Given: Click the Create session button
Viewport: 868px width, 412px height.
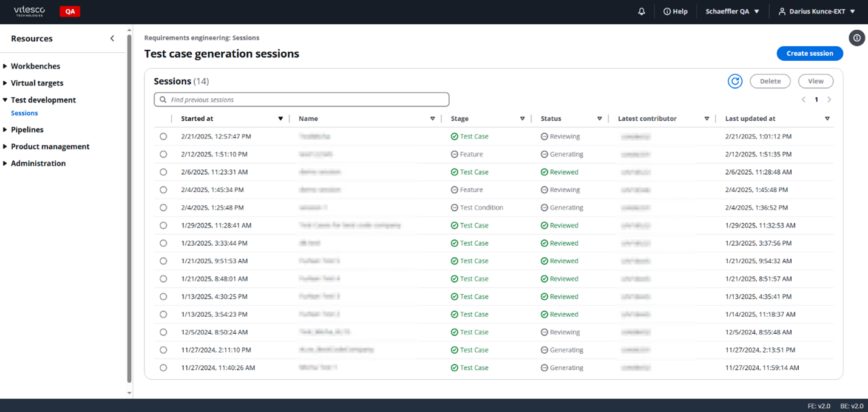Looking at the screenshot, I should [810, 53].
